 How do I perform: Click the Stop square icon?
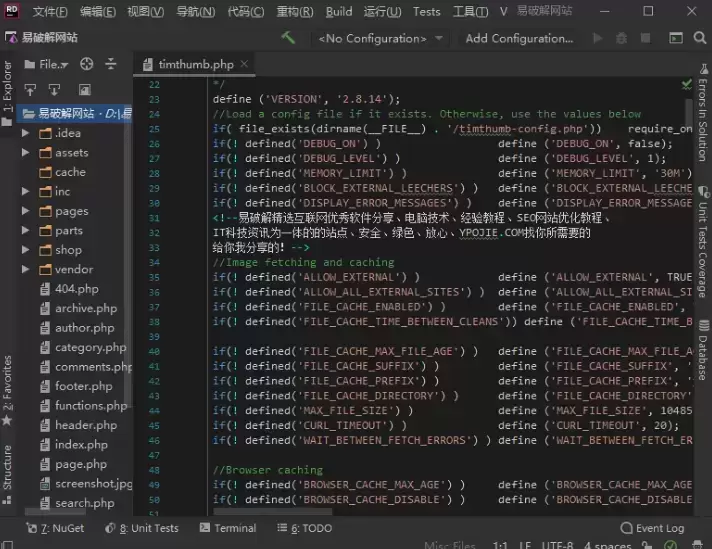[x=645, y=38]
